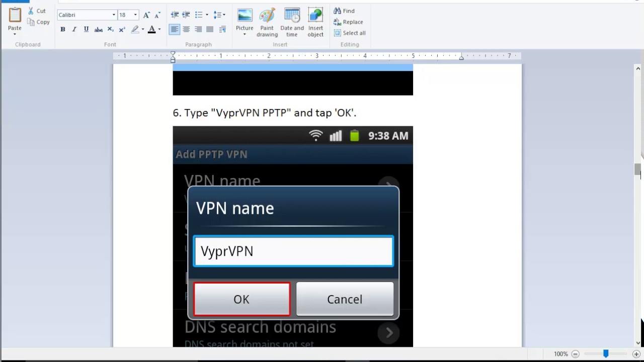Open the Paste options dropdown arrow
644x362 pixels.
coord(15,34)
